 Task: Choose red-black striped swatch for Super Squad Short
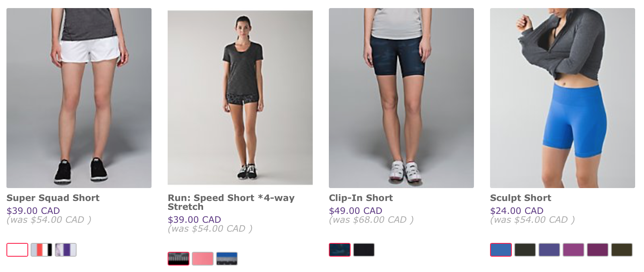pyautogui.click(x=42, y=250)
